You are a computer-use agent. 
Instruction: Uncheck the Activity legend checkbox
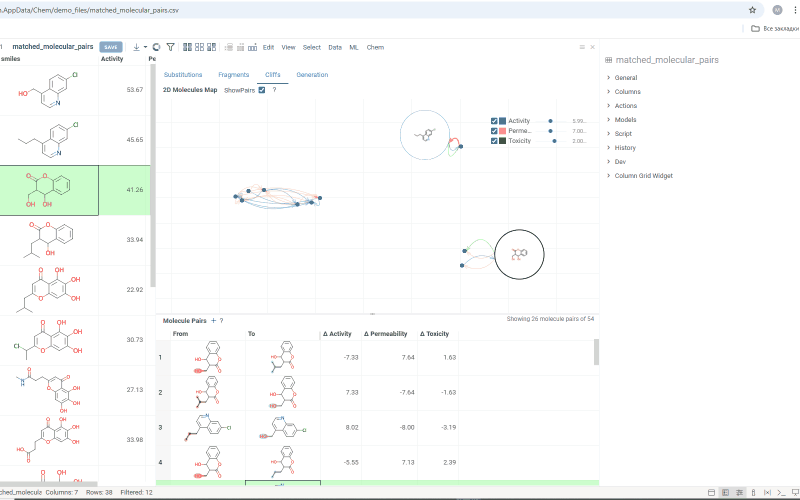click(494, 120)
